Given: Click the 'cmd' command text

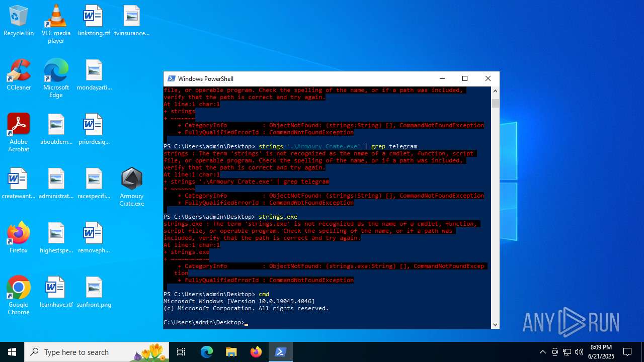Looking at the screenshot, I should point(264,294).
